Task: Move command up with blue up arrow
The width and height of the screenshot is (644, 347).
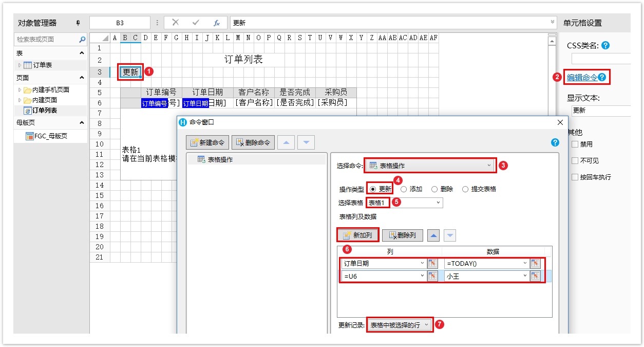Action: pyautogui.click(x=287, y=142)
